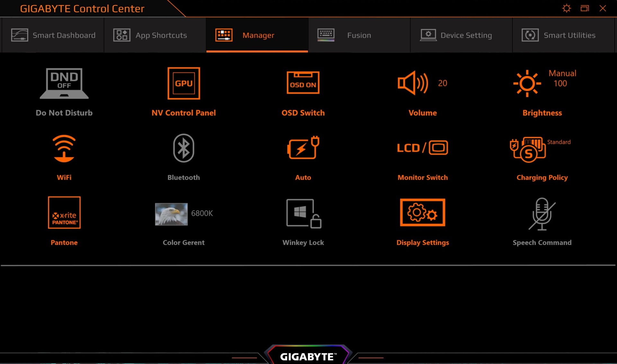This screenshot has width=617, height=364.
Task: Click the Bluetooth label
Action: [x=184, y=177]
